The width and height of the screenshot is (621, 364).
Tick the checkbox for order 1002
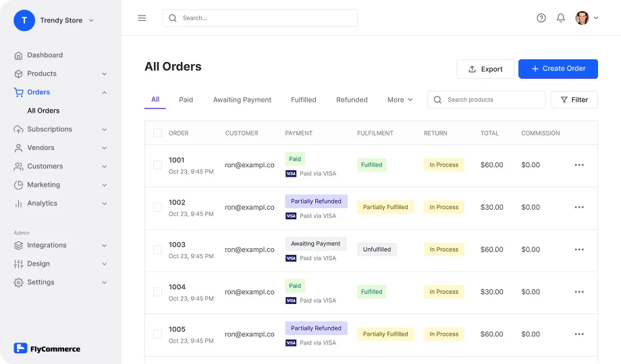pos(158,208)
